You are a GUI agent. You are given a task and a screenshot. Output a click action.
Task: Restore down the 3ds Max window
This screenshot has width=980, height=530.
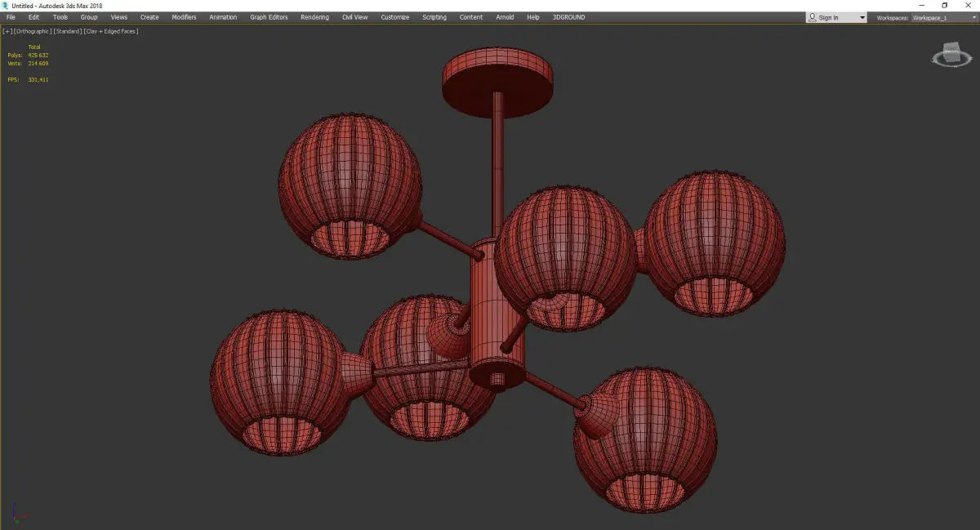coord(945,5)
